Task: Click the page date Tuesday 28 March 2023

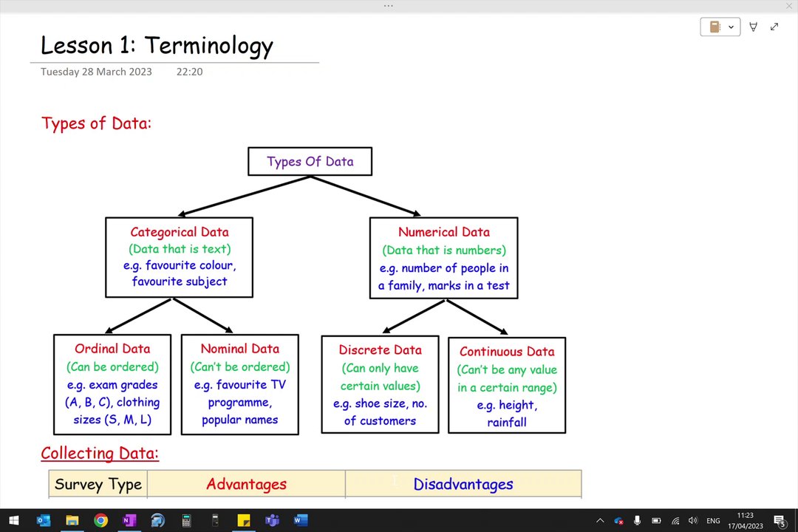Action: coord(96,72)
